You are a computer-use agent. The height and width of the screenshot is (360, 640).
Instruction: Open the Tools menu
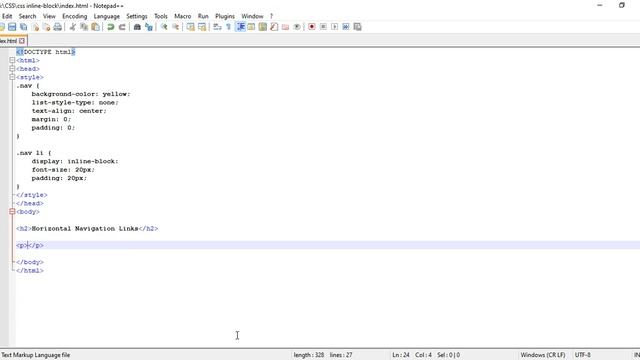pos(161,16)
